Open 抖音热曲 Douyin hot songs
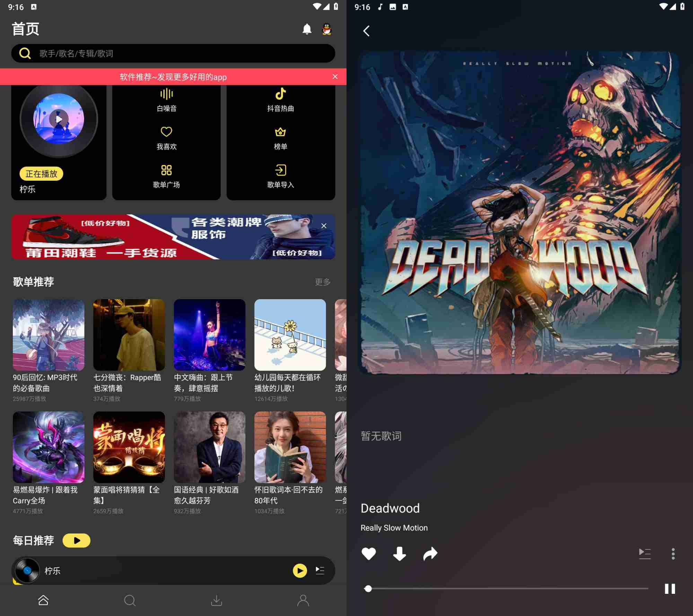 tap(281, 101)
